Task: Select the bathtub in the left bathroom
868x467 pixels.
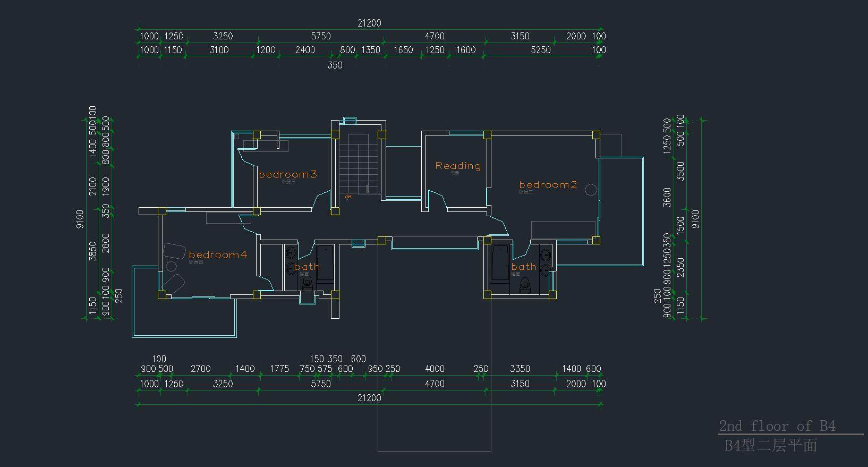Action: tap(325, 264)
